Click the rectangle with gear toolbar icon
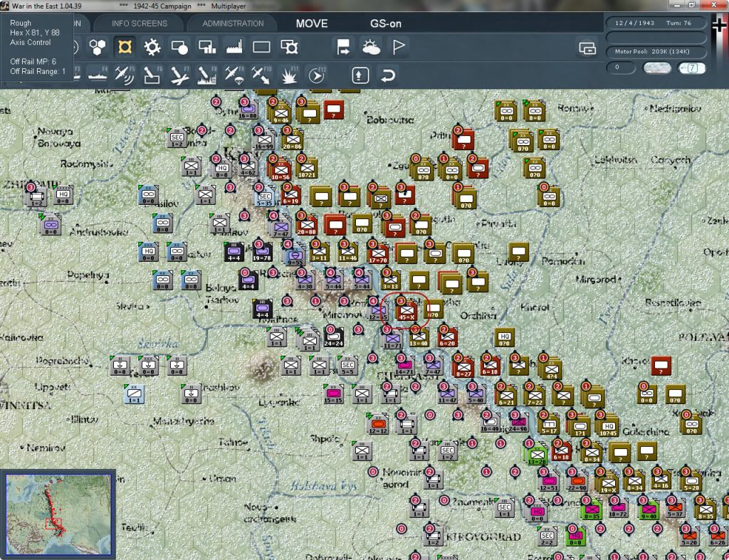729x560 pixels. 289,47
